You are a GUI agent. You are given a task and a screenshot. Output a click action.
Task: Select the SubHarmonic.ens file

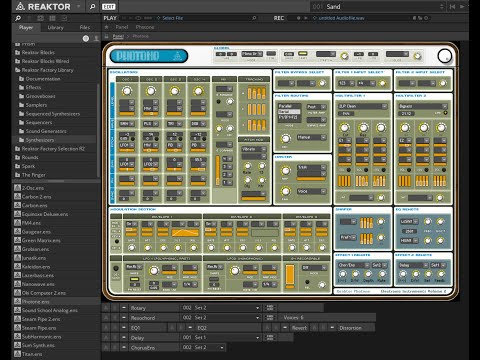coord(41,337)
